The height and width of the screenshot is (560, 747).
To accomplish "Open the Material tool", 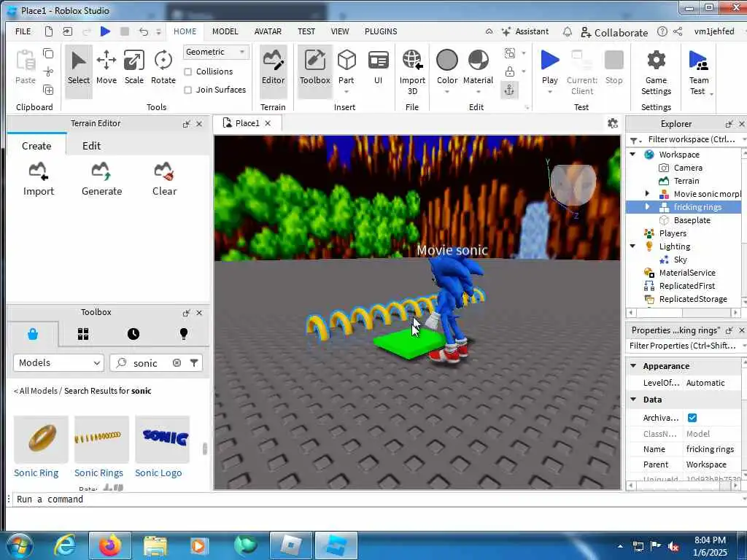I will point(478,68).
